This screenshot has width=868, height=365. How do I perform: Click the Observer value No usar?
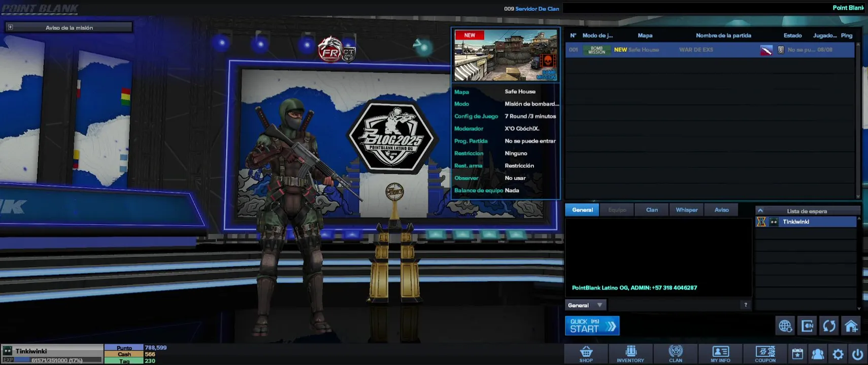pos(515,178)
